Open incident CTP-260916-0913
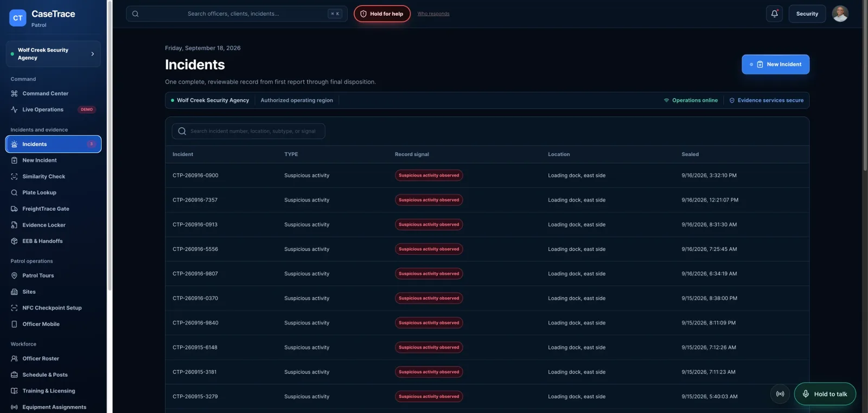The height and width of the screenshot is (413, 868). coord(487,224)
